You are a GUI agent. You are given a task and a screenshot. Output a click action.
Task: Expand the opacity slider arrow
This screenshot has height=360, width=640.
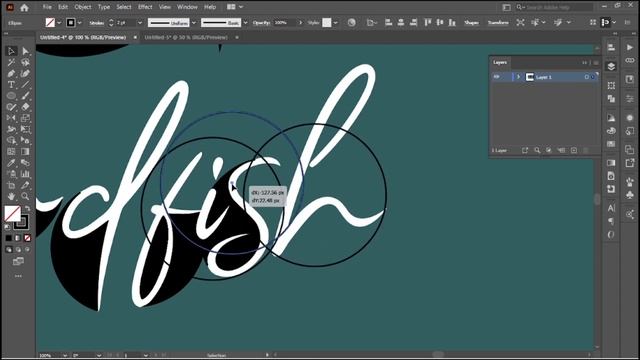coord(301,23)
